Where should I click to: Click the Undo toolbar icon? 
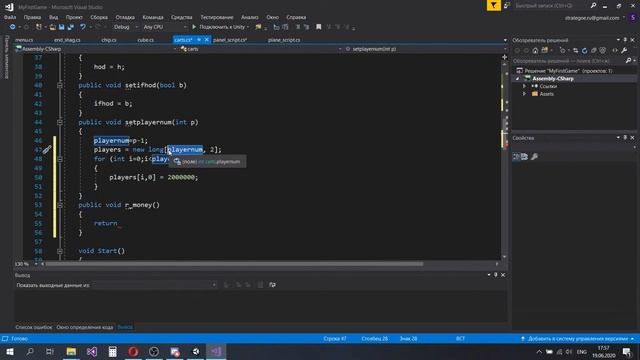click(83, 27)
